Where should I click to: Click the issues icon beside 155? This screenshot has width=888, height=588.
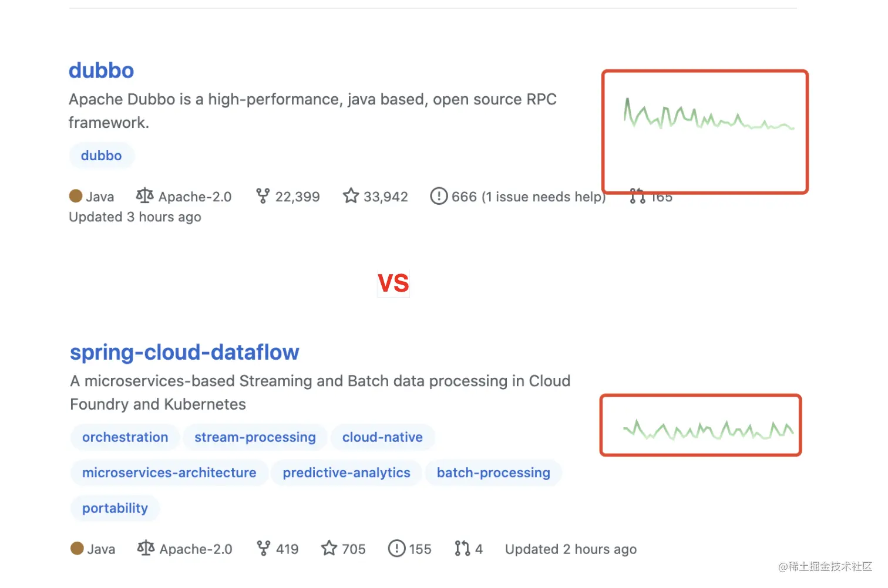[x=397, y=548]
